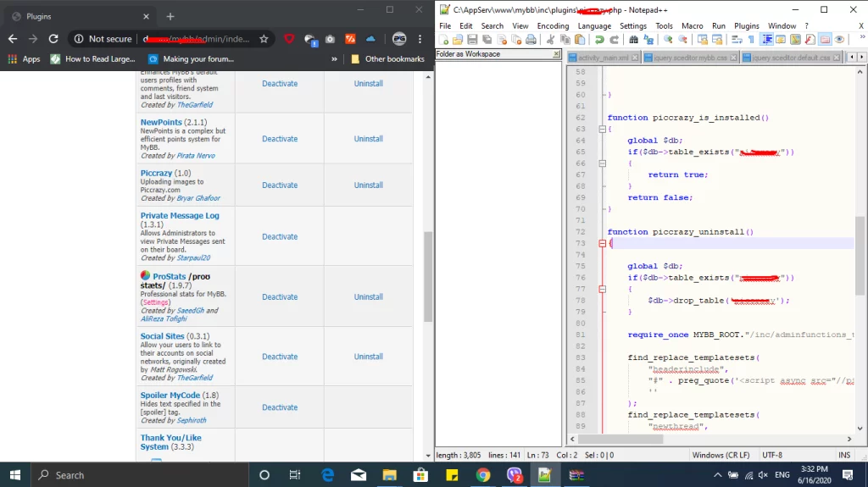Screen dimensions: 868x487
Task: Open the Macro menu
Action: click(692, 26)
